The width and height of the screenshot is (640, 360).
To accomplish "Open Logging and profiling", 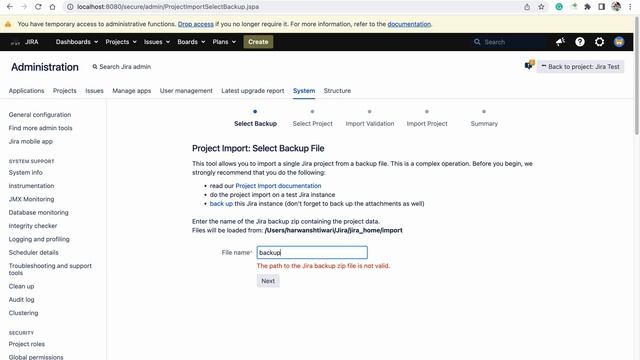I will [39, 239].
